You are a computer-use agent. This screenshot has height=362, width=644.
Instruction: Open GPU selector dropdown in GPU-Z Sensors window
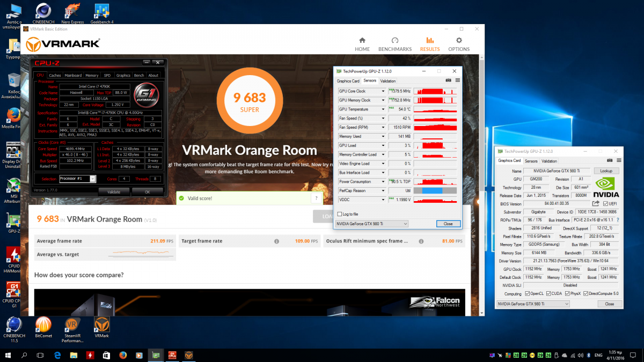[371, 224]
